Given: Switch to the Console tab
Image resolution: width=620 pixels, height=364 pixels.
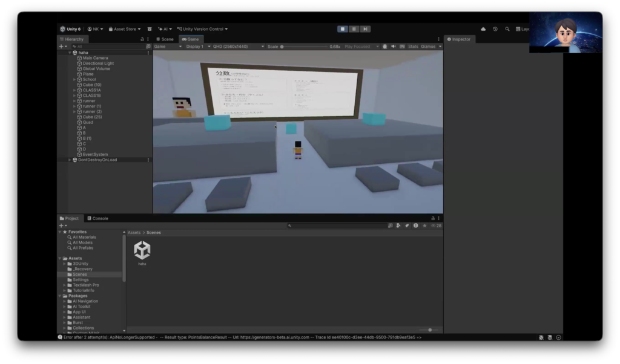Looking at the screenshot, I should [x=97, y=218].
